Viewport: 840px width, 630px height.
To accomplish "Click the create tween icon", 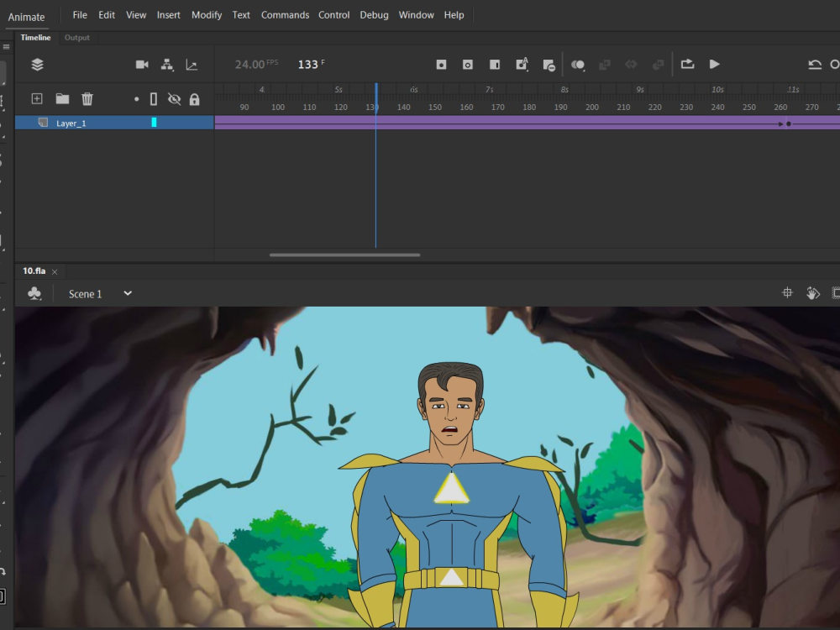I will click(631, 65).
